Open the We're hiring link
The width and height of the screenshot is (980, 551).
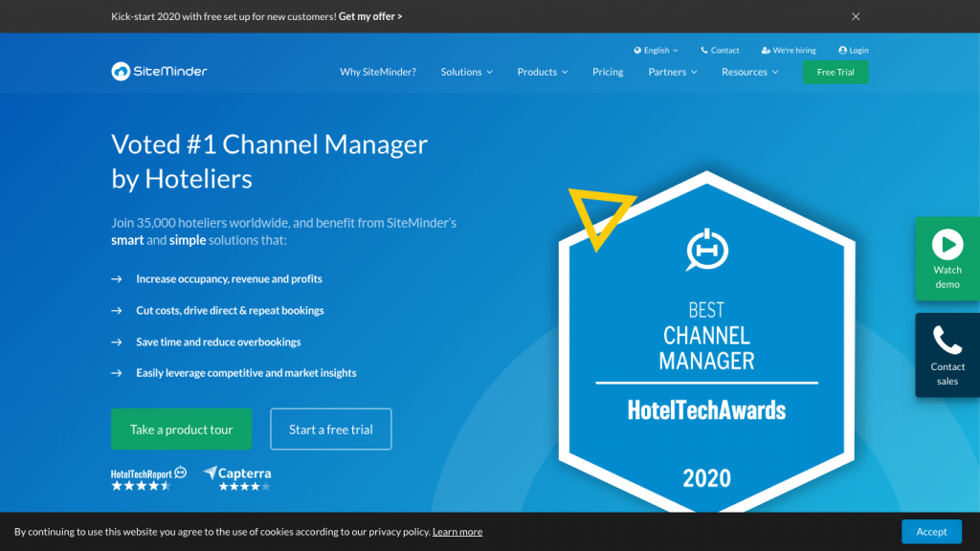point(789,51)
